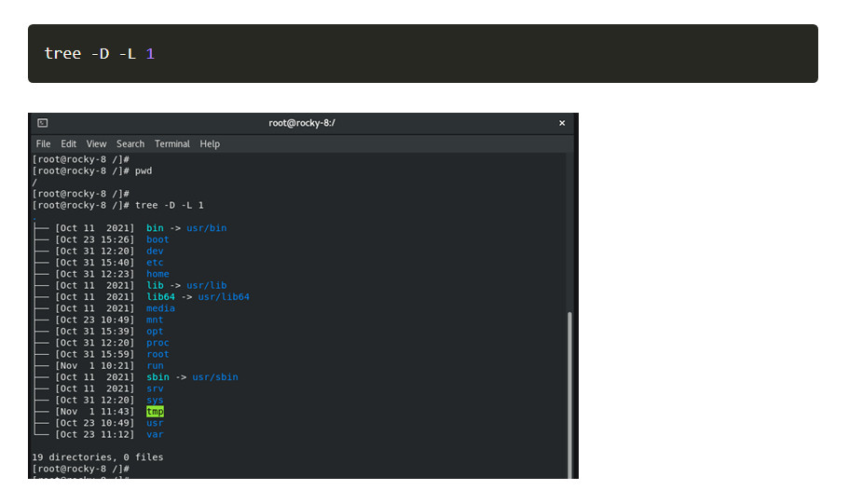Open the Terminal menu
The height and width of the screenshot is (504, 849).
(172, 144)
